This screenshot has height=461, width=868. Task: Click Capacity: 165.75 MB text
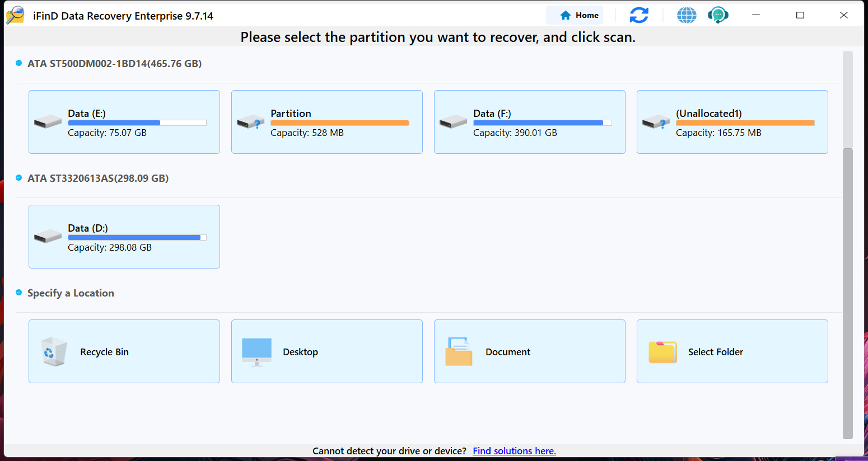pos(718,133)
